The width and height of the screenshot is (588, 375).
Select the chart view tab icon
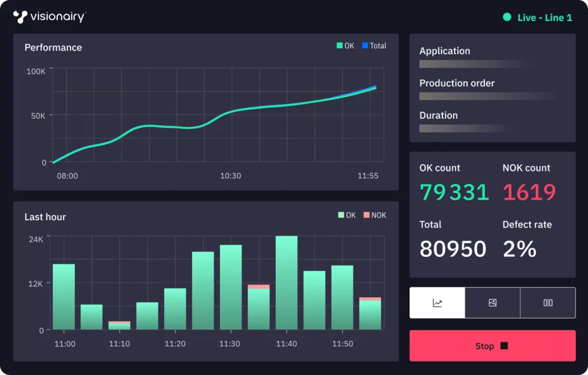pyautogui.click(x=437, y=303)
